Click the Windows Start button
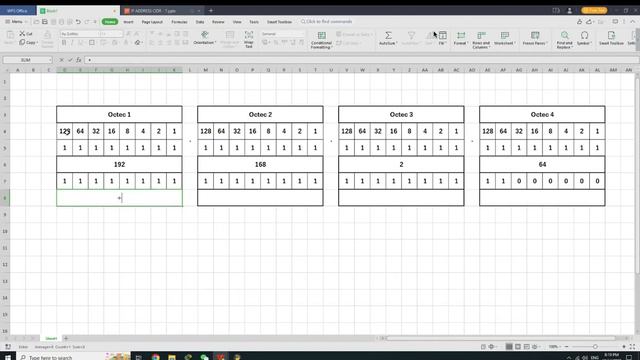Screen dimensions: 640x360 tap(7, 357)
